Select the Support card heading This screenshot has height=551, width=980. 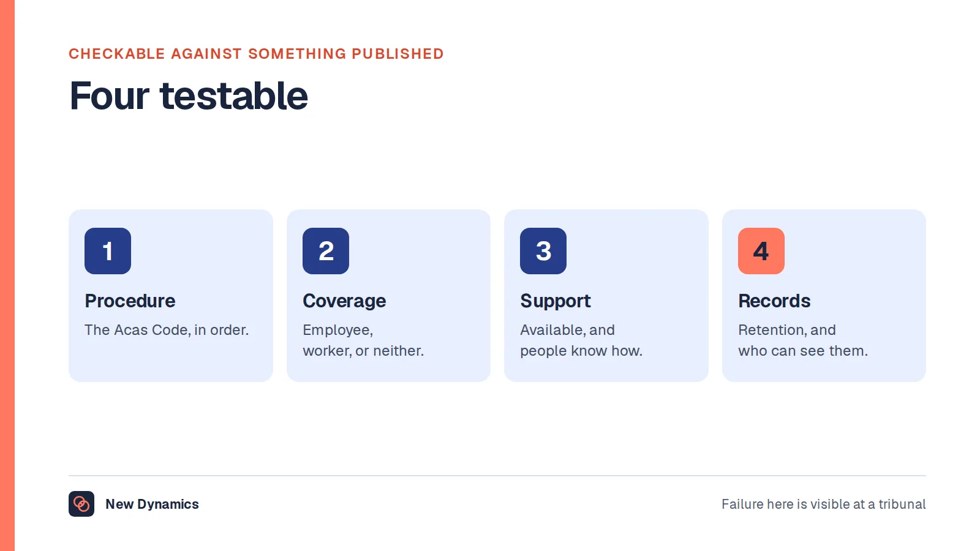coord(556,301)
